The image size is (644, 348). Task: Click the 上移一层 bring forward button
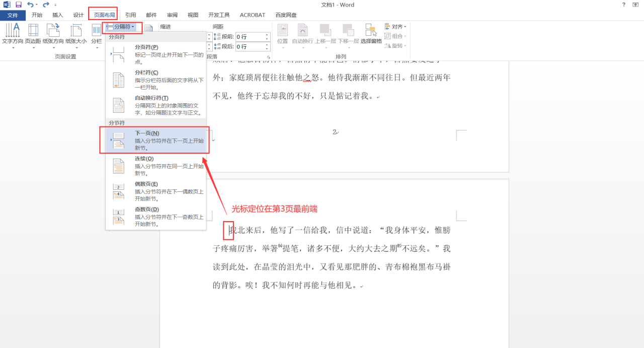click(326, 36)
